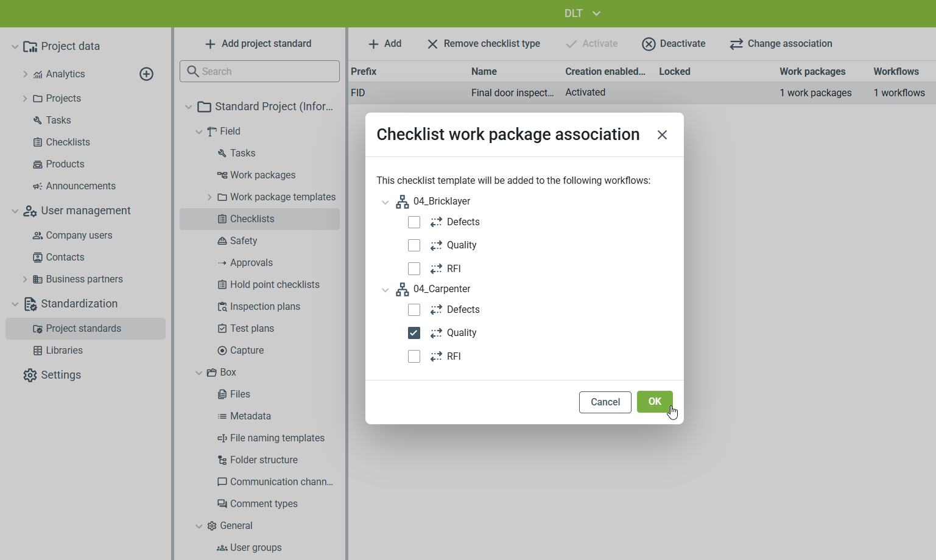Screen dimensions: 936x560
Task: Select the FID checklist table row
Action: pyautogui.click(x=642, y=93)
